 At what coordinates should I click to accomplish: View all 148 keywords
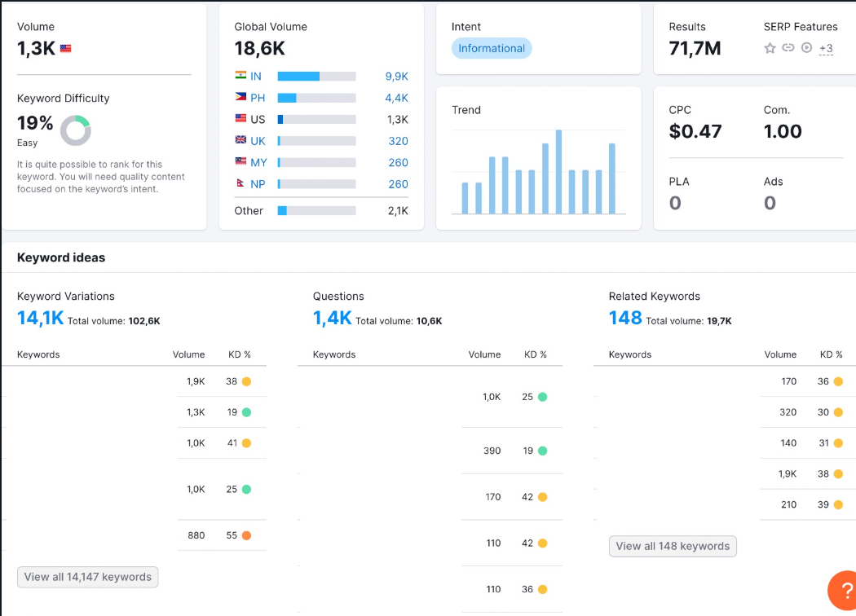coord(673,546)
